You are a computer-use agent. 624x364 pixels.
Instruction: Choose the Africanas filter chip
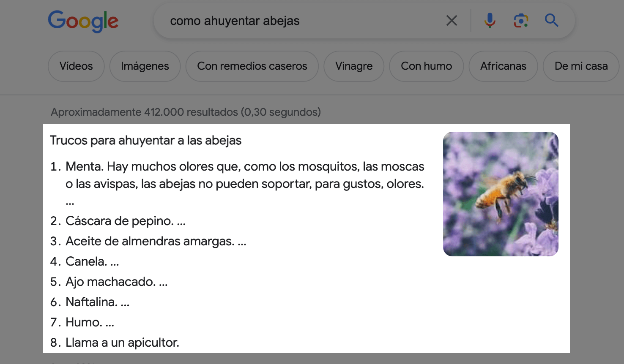pos(503,66)
